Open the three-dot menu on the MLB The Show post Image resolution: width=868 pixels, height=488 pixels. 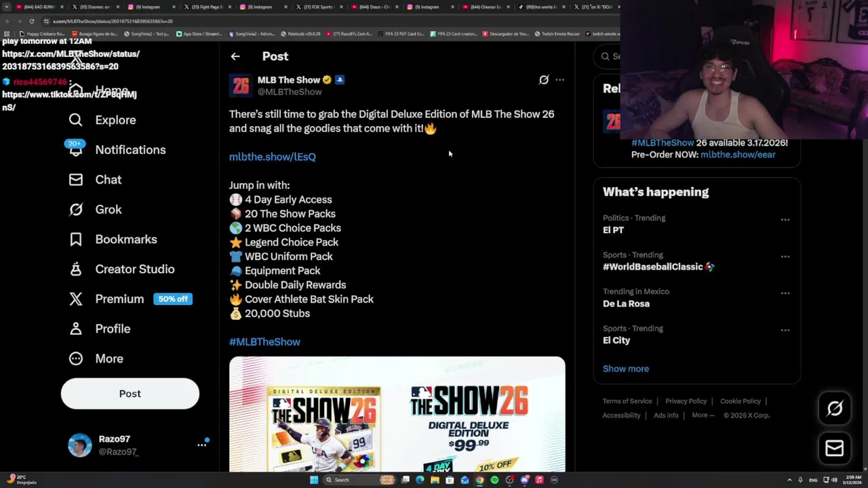point(559,80)
